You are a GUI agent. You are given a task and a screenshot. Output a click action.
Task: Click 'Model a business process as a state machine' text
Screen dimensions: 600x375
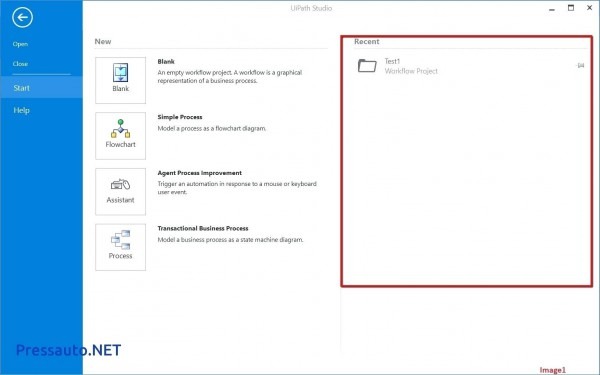230,240
